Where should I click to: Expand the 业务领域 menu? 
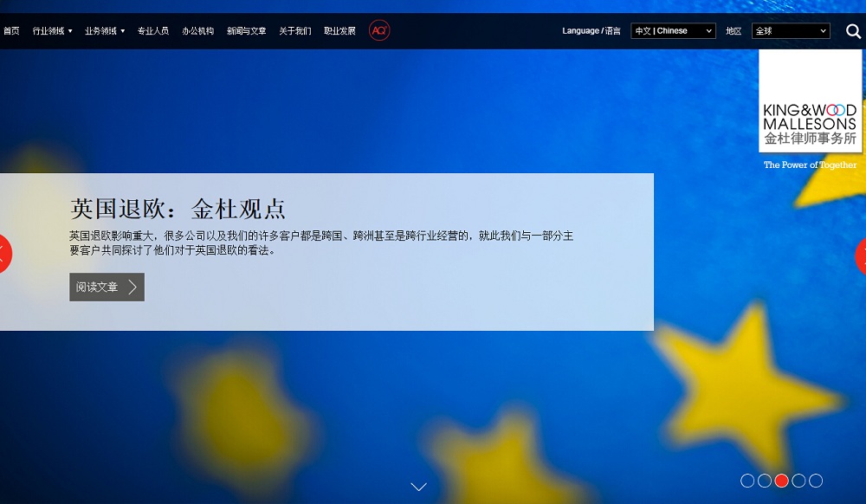[105, 31]
